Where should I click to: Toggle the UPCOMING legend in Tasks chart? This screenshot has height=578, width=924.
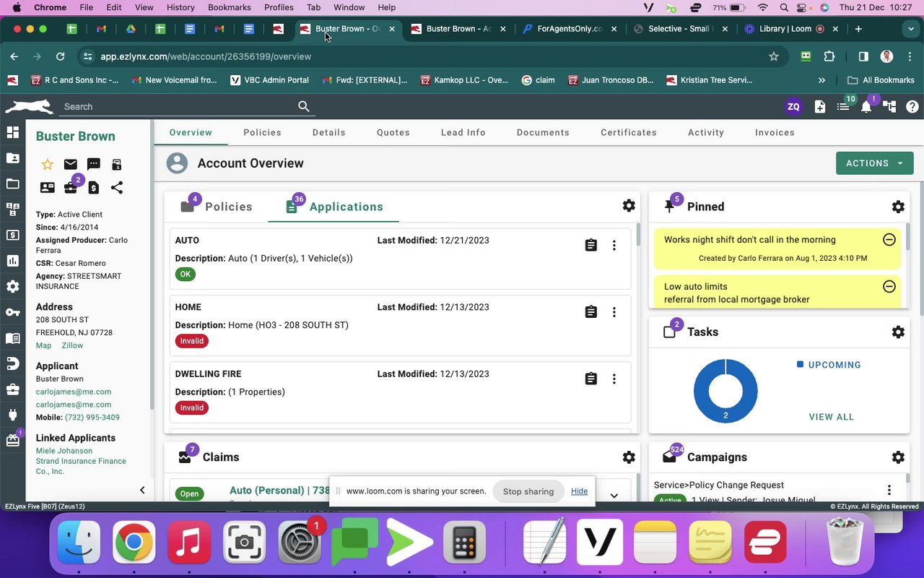(x=829, y=365)
